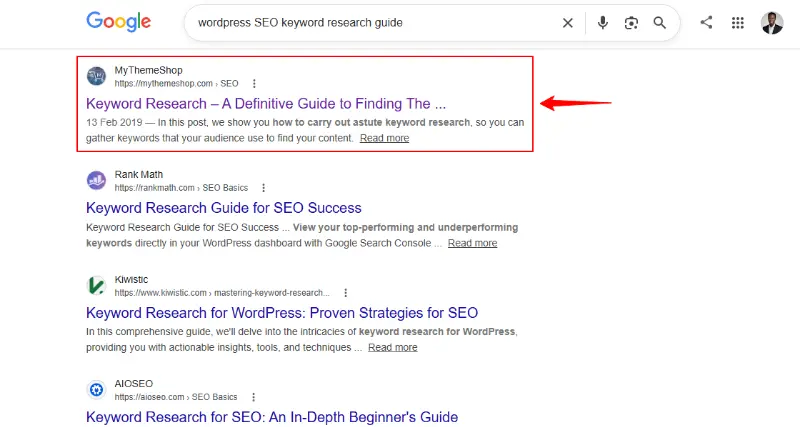Click the Kiwistic site name

(131, 280)
